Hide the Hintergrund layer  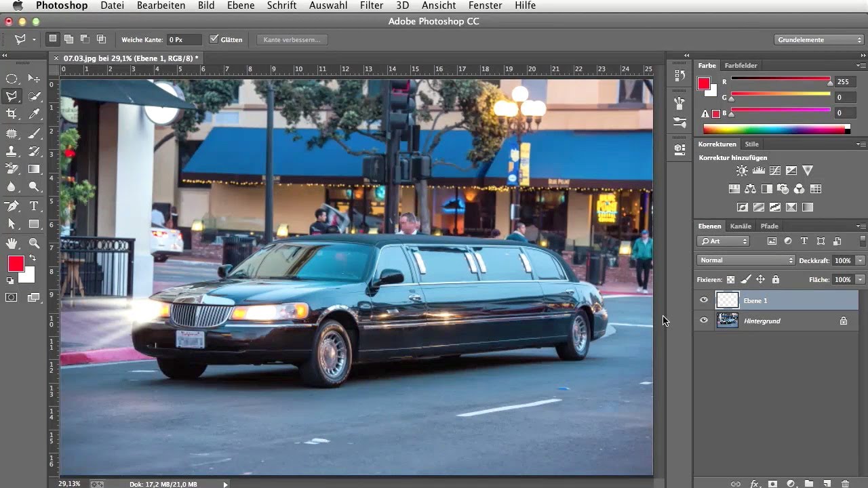[x=703, y=321]
